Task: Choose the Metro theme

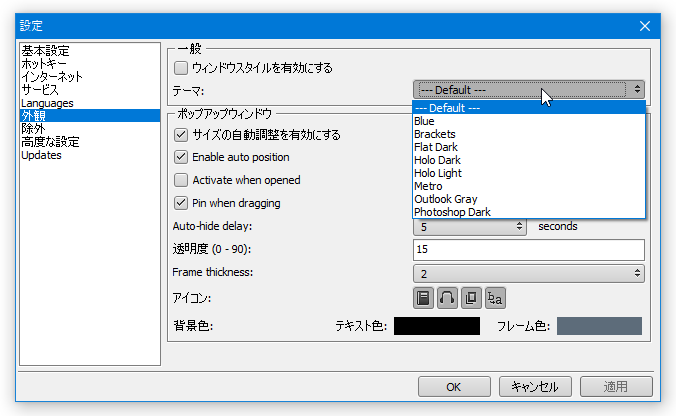Action: [529, 186]
